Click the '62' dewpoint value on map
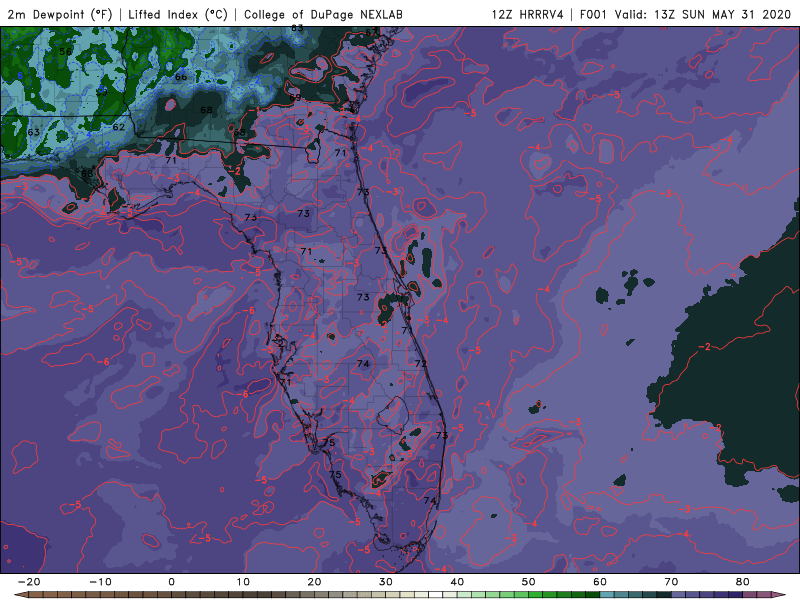 point(118,127)
